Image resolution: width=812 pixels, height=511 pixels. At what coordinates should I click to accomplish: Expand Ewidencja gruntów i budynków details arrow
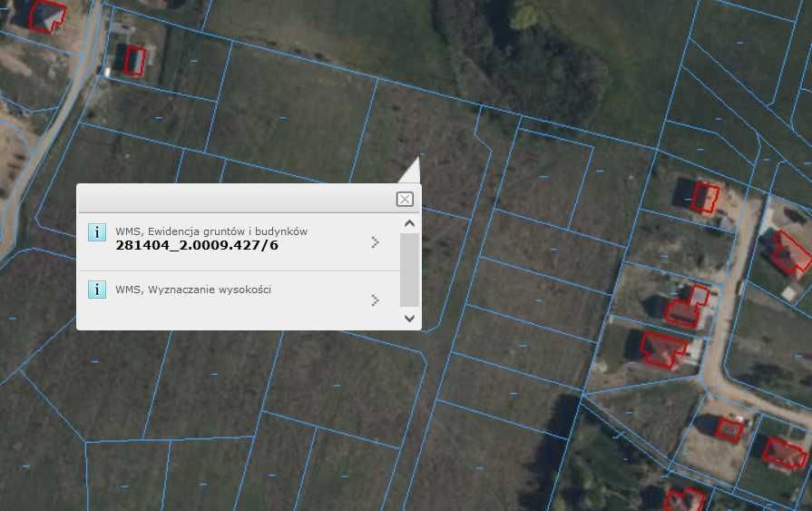pos(375,242)
